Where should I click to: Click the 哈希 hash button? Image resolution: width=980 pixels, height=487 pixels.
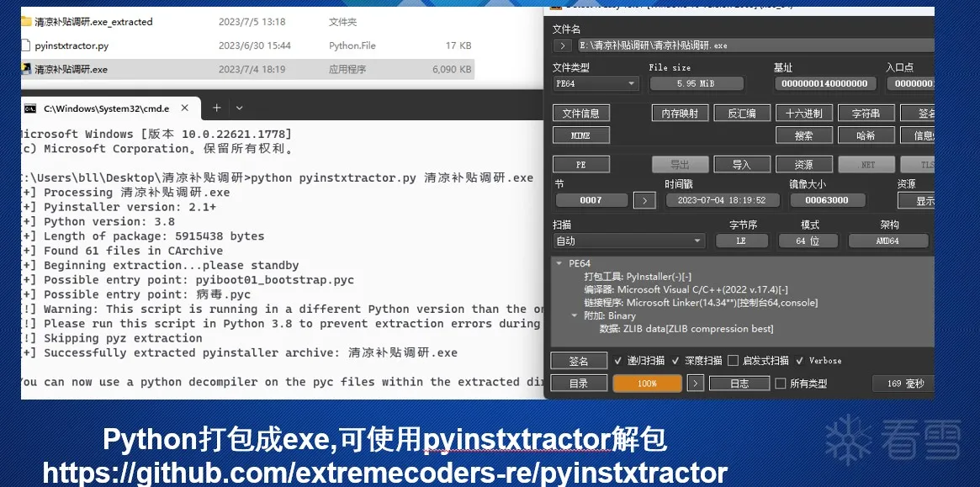click(x=866, y=135)
